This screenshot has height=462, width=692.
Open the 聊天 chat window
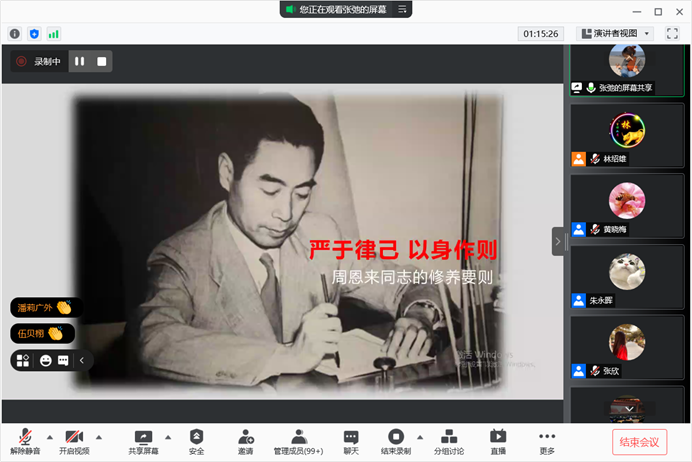(351, 442)
